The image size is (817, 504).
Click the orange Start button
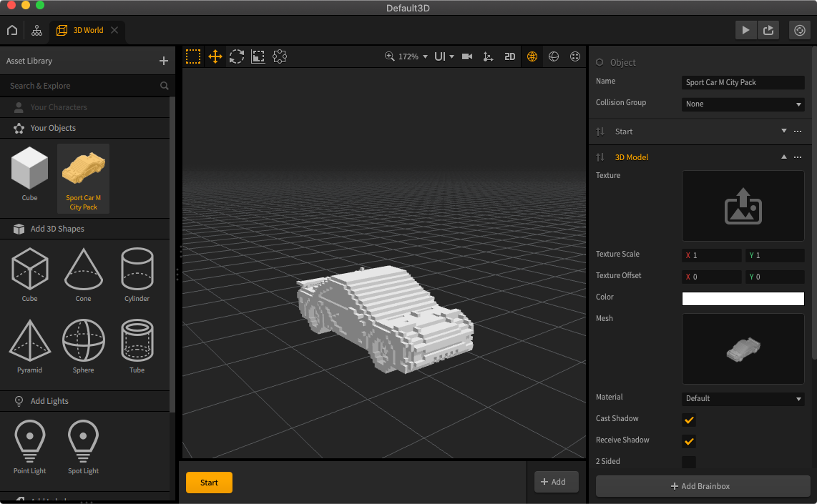coord(209,483)
